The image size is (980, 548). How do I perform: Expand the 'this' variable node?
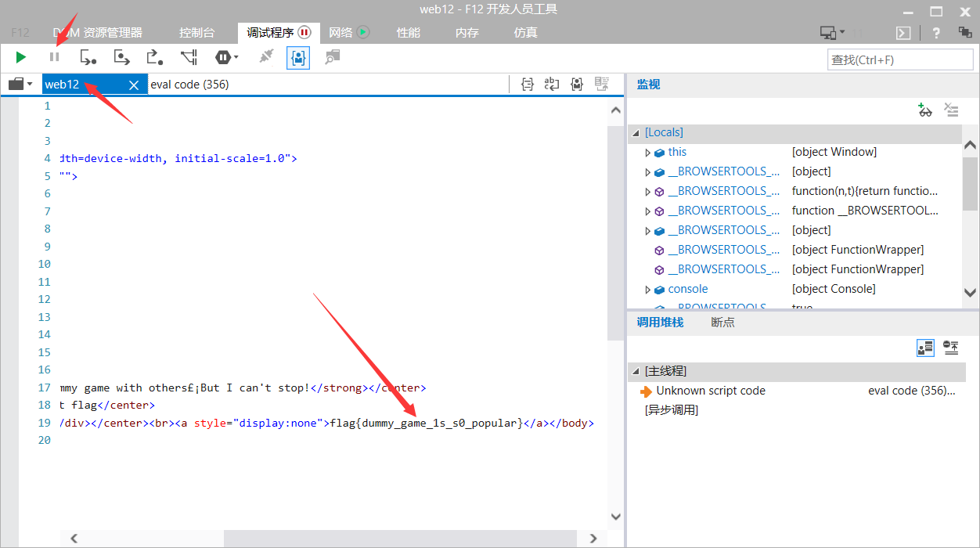[647, 153]
